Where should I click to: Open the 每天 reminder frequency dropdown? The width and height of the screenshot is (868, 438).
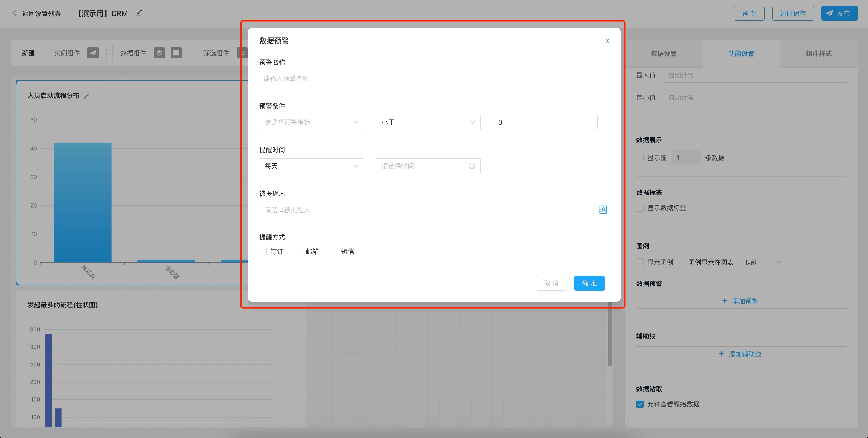[311, 166]
